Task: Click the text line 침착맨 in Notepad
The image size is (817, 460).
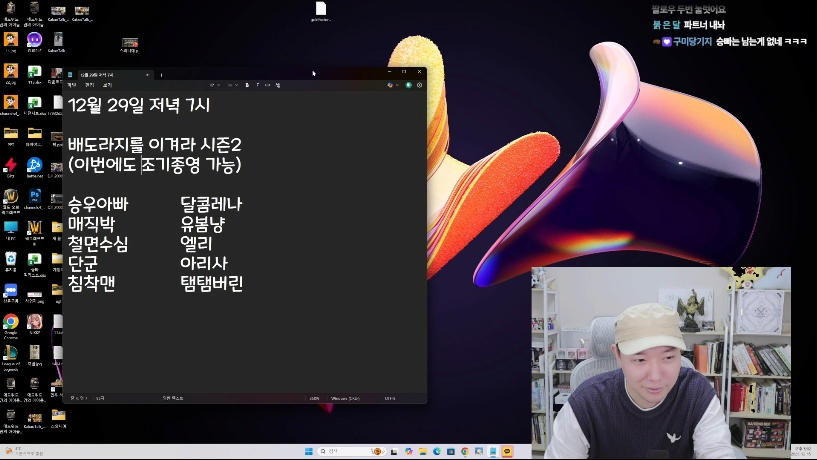Action: 92,283
